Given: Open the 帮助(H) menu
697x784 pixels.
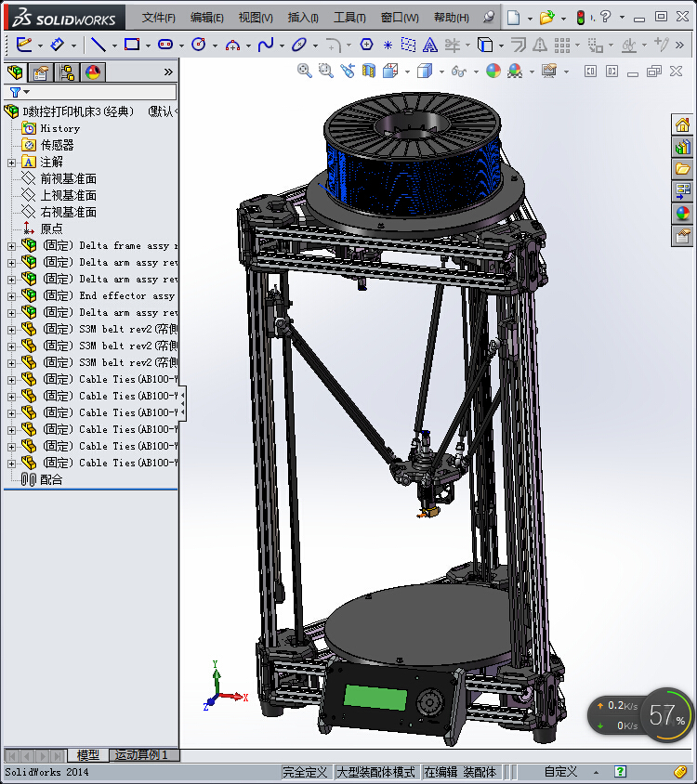Looking at the screenshot, I should click(452, 18).
